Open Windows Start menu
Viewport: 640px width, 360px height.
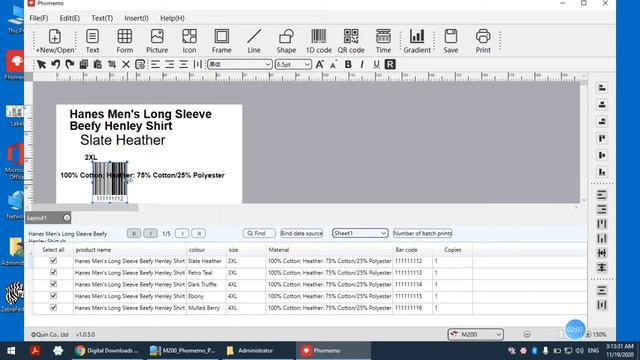11,351
